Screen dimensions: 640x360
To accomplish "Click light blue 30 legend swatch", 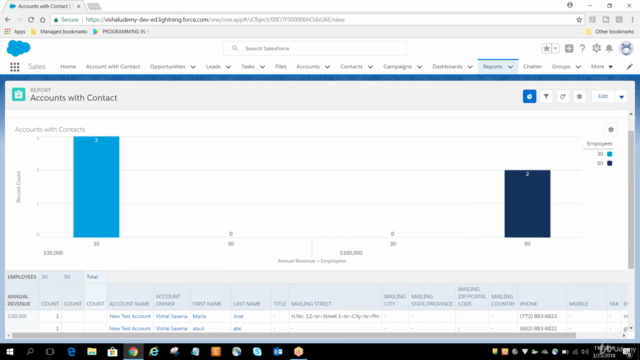I will (609, 154).
